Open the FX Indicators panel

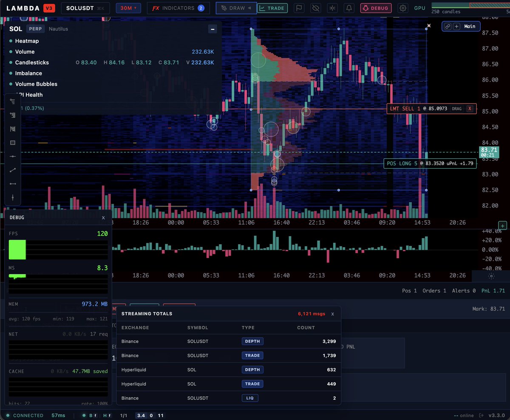[178, 8]
